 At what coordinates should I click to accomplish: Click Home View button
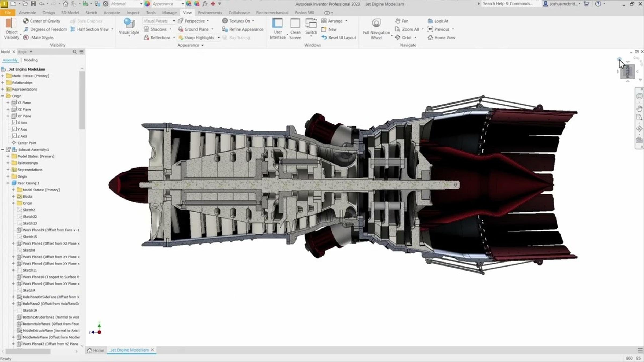tap(441, 38)
